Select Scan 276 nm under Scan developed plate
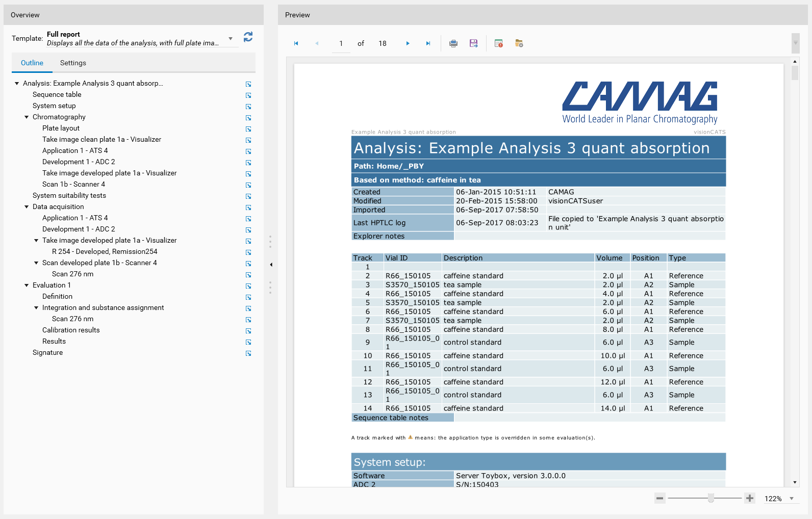This screenshot has height=519, width=812. (72, 274)
